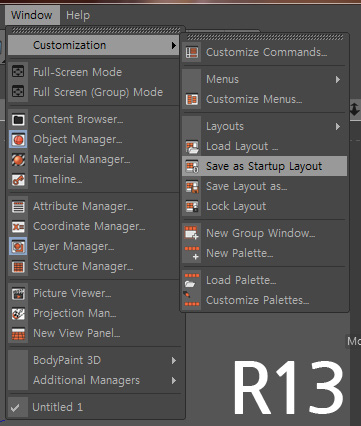Choose Load Layout ... entry

pos(265,146)
